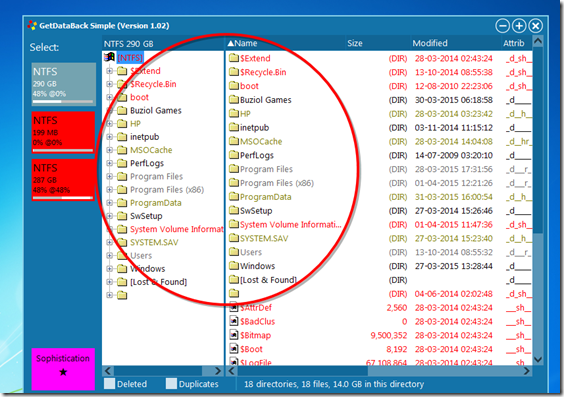
Task: Select SYSTEM.SAV in the folder tree
Action: pyautogui.click(x=154, y=242)
